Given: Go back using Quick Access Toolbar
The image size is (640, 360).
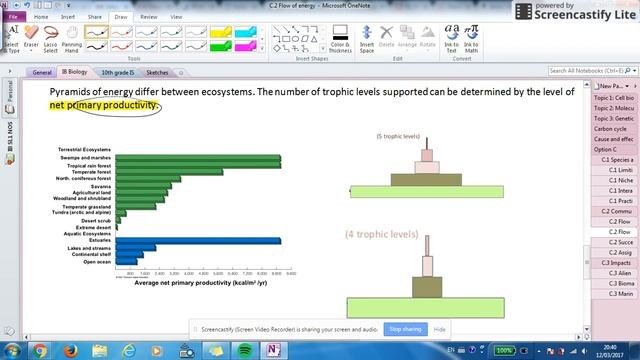Looking at the screenshot, I should 17,5.
